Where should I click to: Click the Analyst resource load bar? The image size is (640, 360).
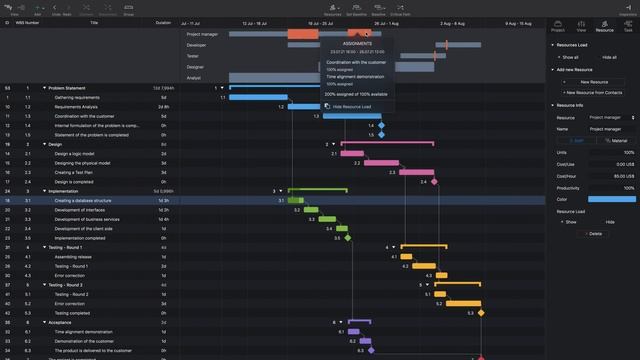point(275,78)
